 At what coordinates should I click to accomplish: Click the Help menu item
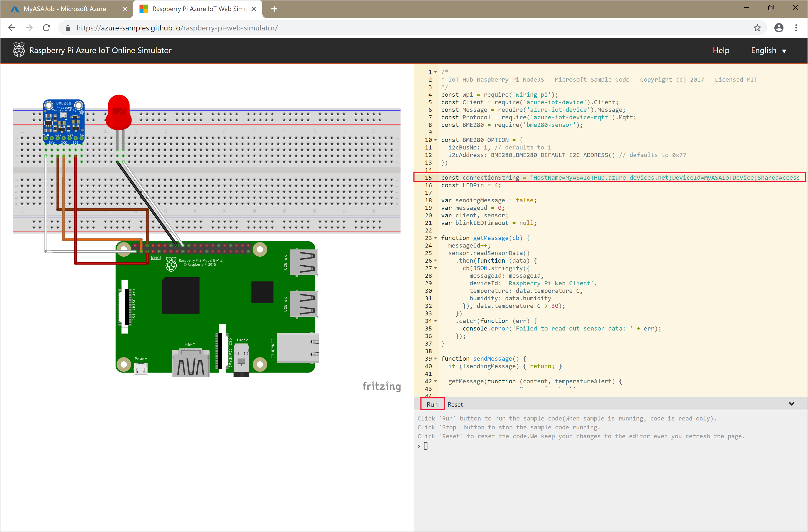click(721, 50)
